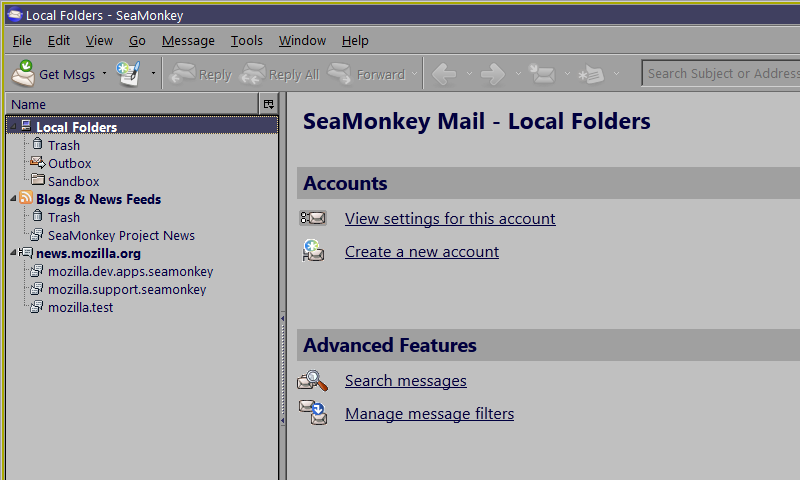Focus the Search Subject or Address field

point(720,73)
